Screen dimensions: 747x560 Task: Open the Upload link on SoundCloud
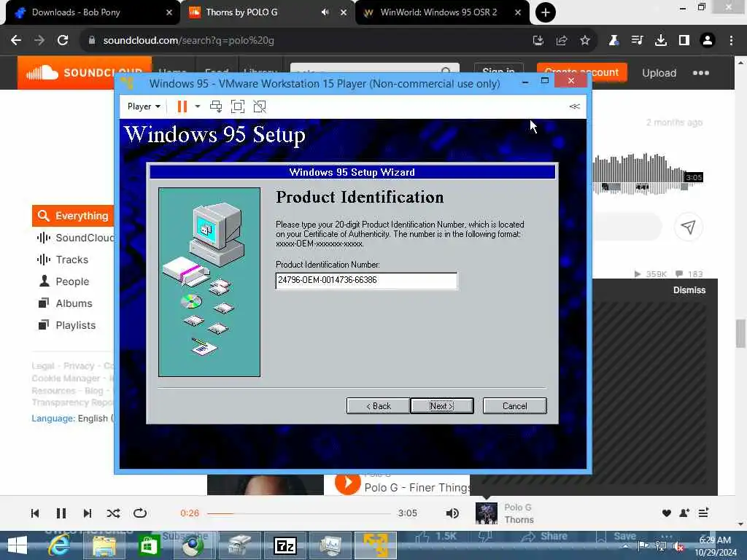click(x=659, y=73)
